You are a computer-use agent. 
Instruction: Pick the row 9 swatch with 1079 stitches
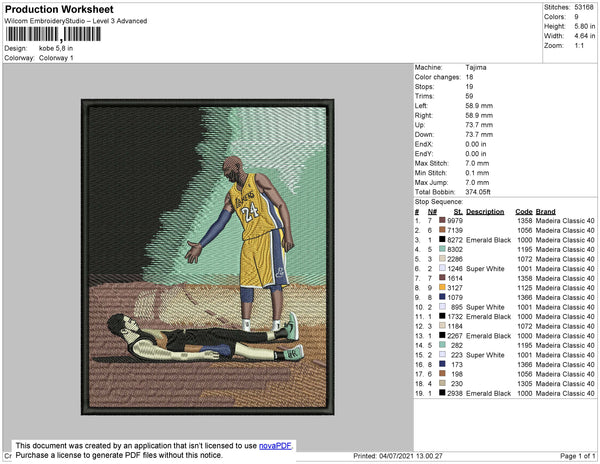[442, 297]
